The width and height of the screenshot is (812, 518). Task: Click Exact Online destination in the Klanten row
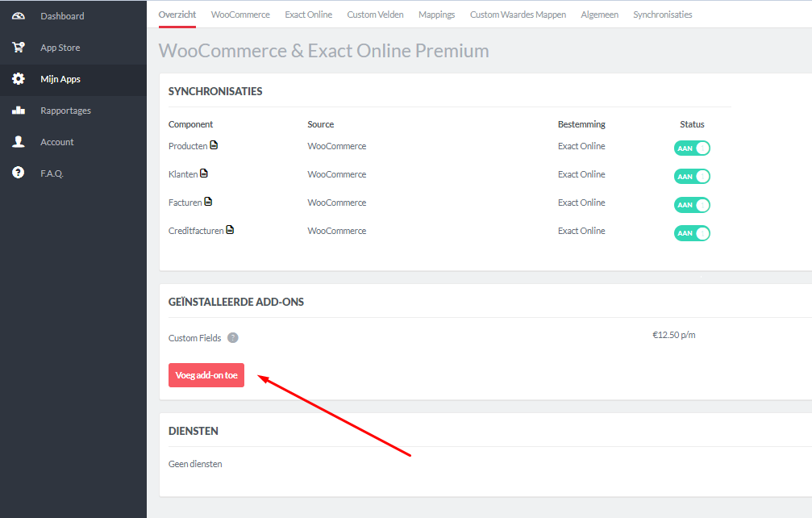click(x=581, y=174)
